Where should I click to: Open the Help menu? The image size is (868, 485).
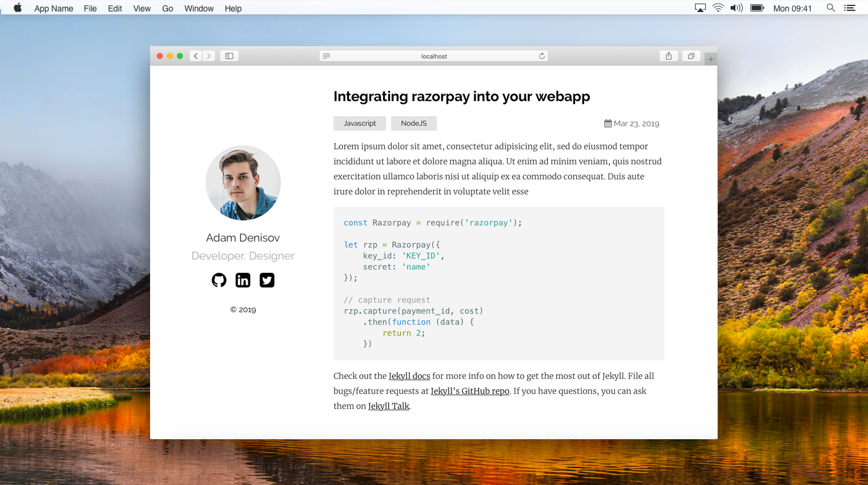click(233, 8)
